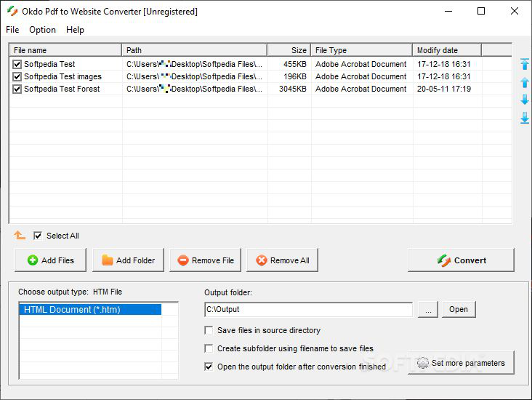Screen dimensions: 532x400
Task: Move selected file to top of list
Action: coord(525,64)
